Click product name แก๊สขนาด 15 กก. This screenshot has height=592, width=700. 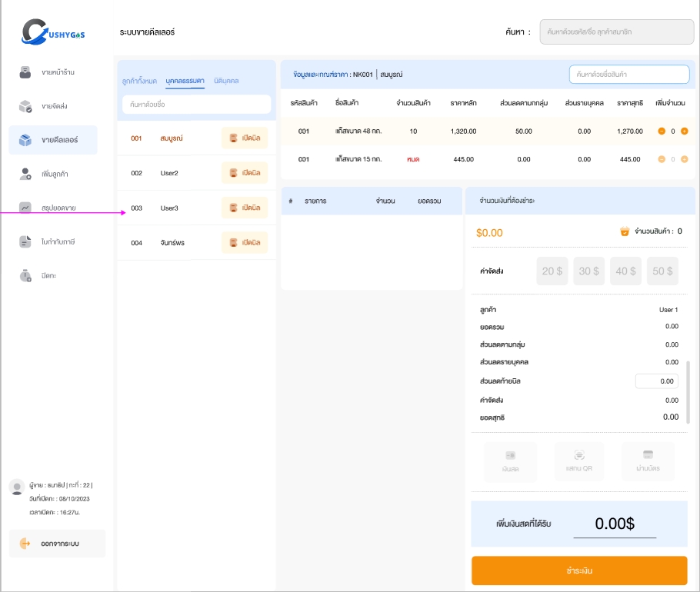pos(358,159)
